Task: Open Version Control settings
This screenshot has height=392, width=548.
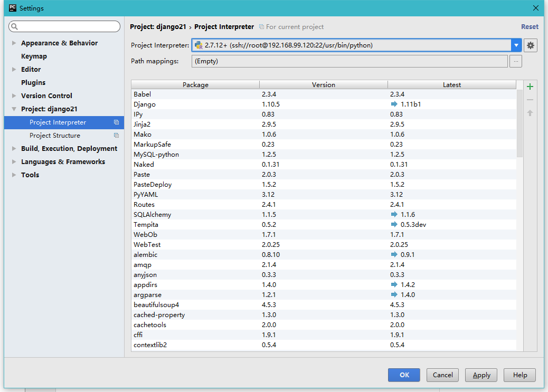Action: click(x=46, y=95)
